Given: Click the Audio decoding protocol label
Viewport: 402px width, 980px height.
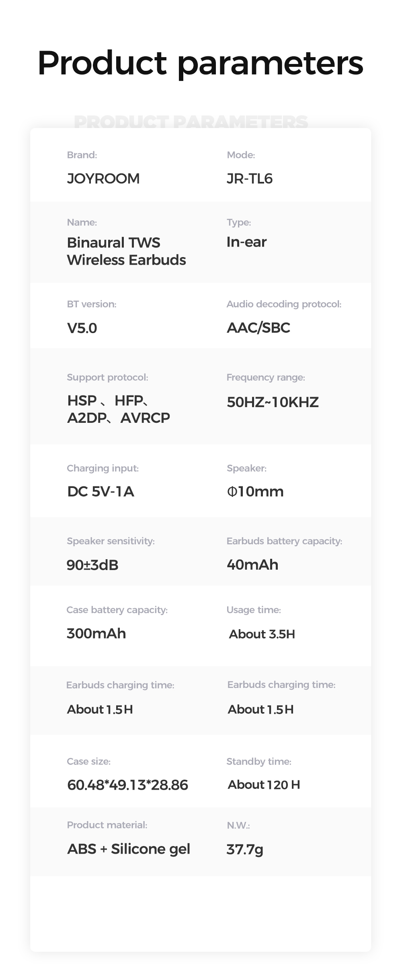Looking at the screenshot, I should (x=284, y=304).
